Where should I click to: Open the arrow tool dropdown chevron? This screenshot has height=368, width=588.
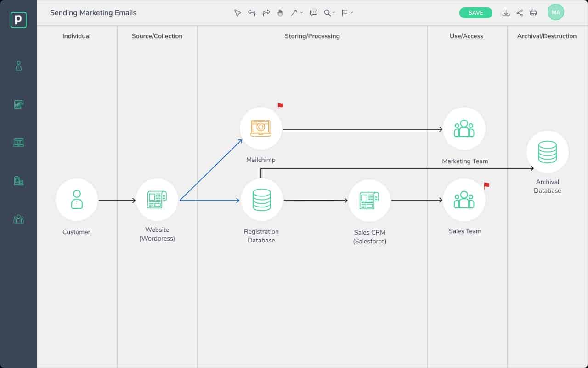[x=302, y=13]
